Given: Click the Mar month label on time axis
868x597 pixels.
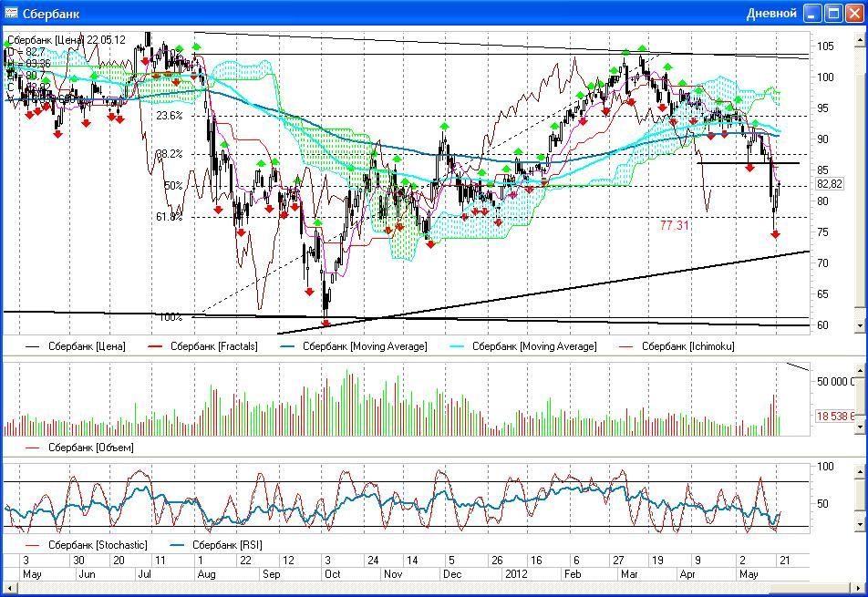Looking at the screenshot, I should point(629,574).
